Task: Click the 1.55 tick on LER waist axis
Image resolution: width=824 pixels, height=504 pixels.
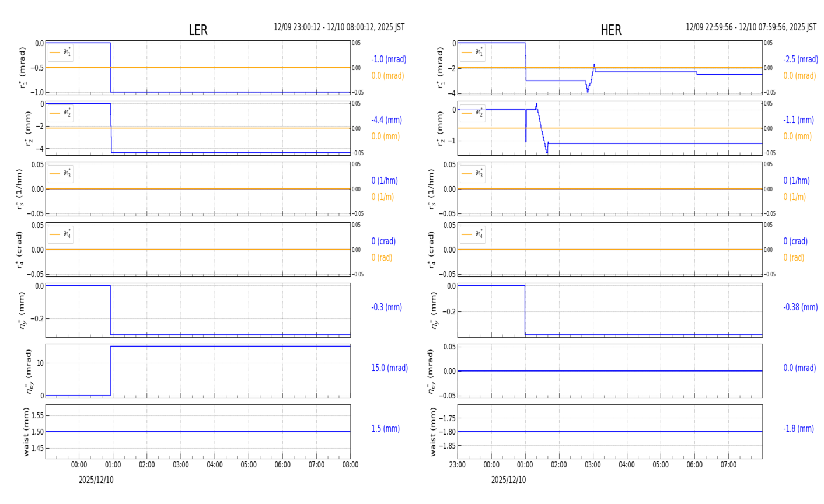Action: click(x=37, y=415)
